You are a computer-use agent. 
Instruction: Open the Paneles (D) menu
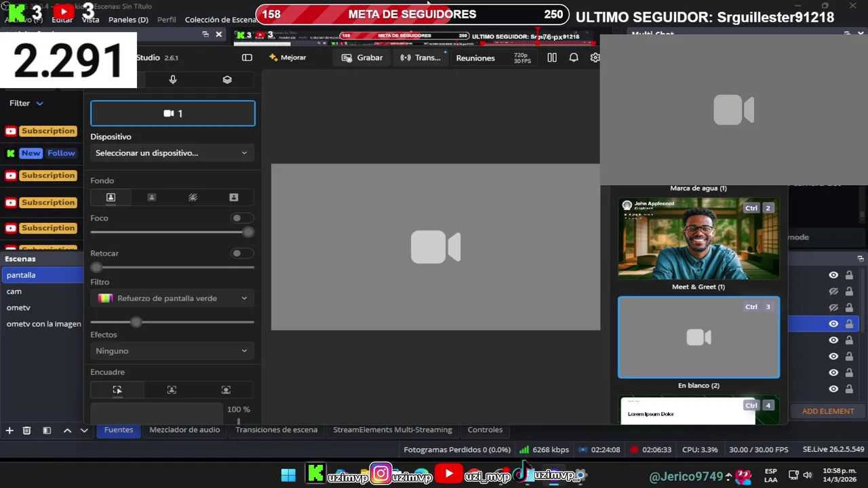[128, 20]
